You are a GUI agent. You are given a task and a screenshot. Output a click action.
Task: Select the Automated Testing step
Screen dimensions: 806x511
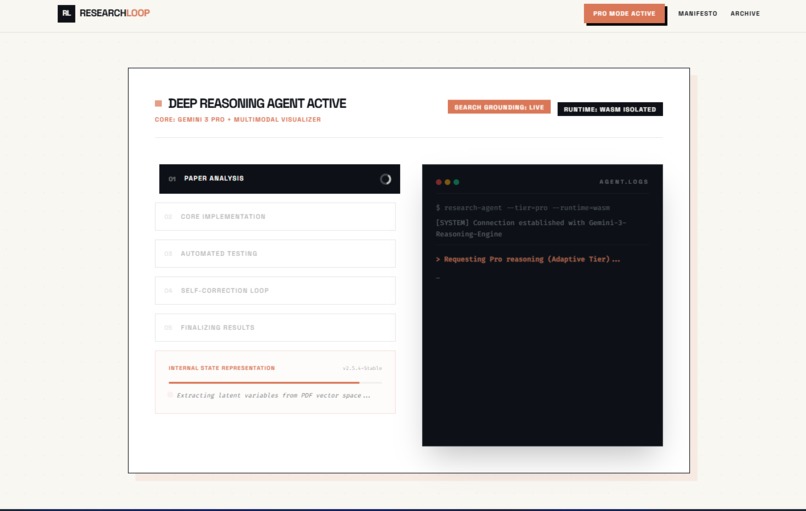point(275,253)
